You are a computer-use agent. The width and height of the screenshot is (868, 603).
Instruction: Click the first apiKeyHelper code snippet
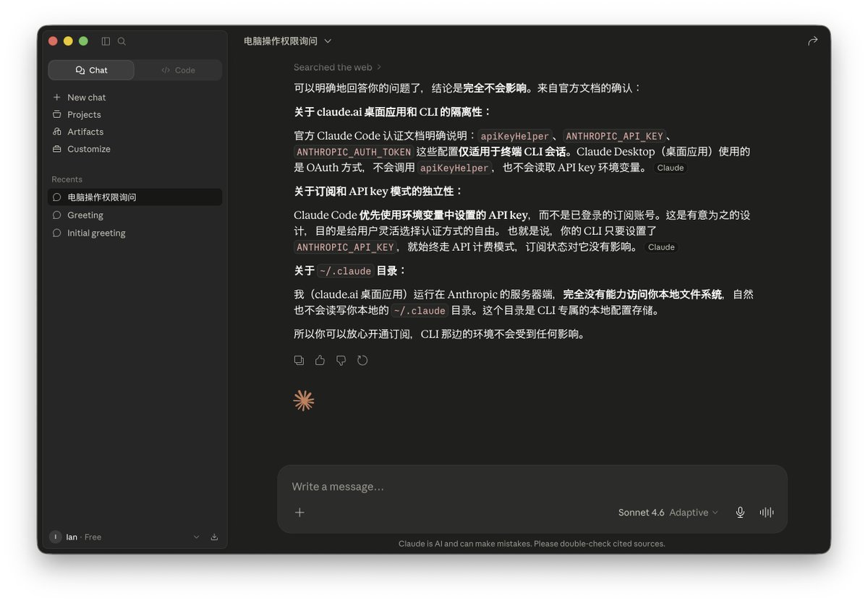click(x=515, y=136)
